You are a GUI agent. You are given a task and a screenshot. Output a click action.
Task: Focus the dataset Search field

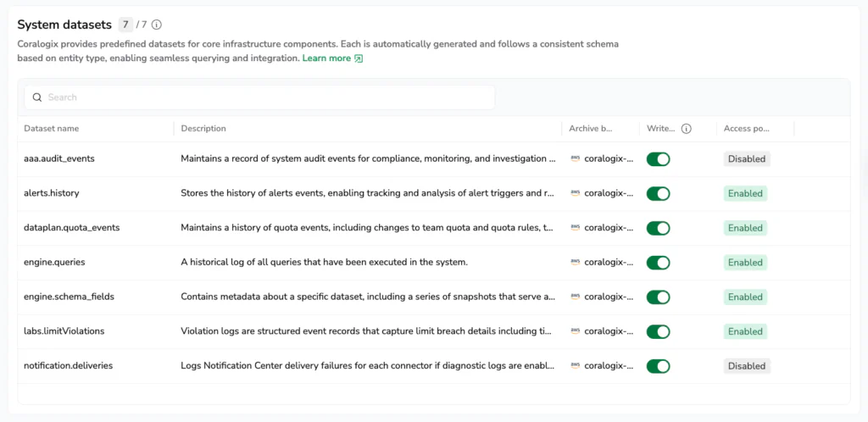pyautogui.click(x=263, y=97)
